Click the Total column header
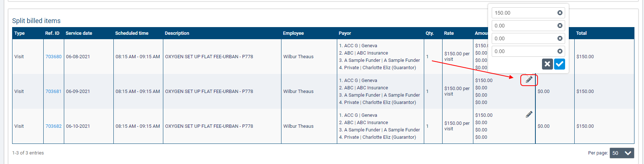 pyautogui.click(x=581, y=33)
